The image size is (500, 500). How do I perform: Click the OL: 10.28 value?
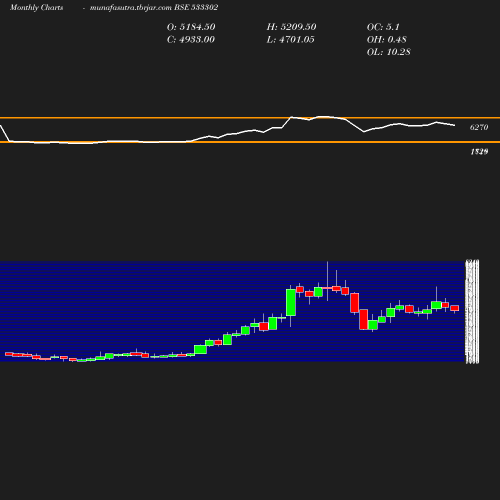[x=389, y=52]
